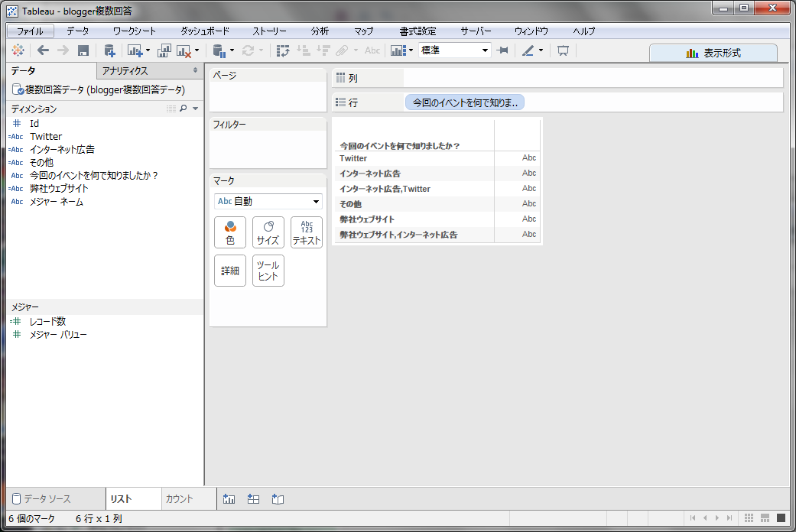
Task: Open the データ menu
Action: coord(78,31)
